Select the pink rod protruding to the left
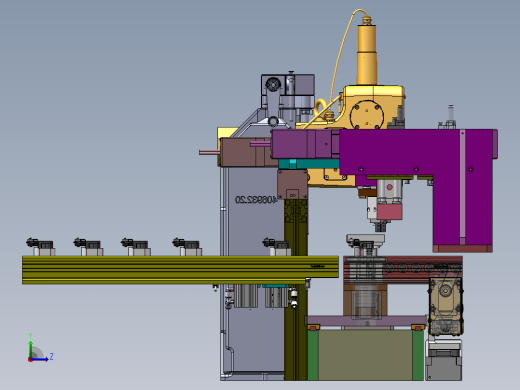This screenshot has height=390, width=520. pyautogui.click(x=209, y=152)
